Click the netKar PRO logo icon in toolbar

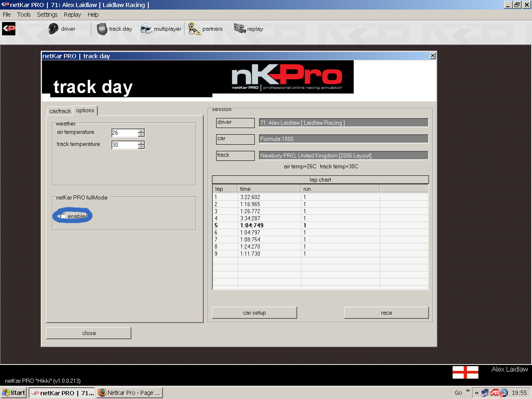(x=9, y=29)
